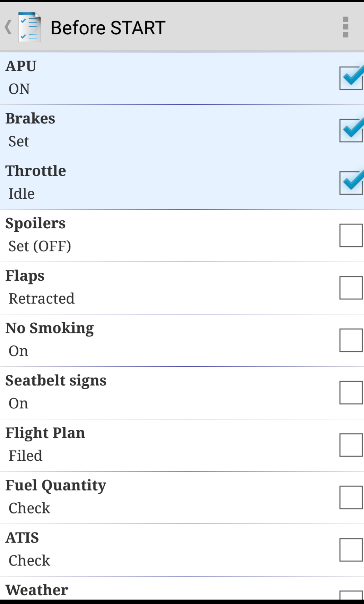Tap the checklist app icon

(x=29, y=27)
